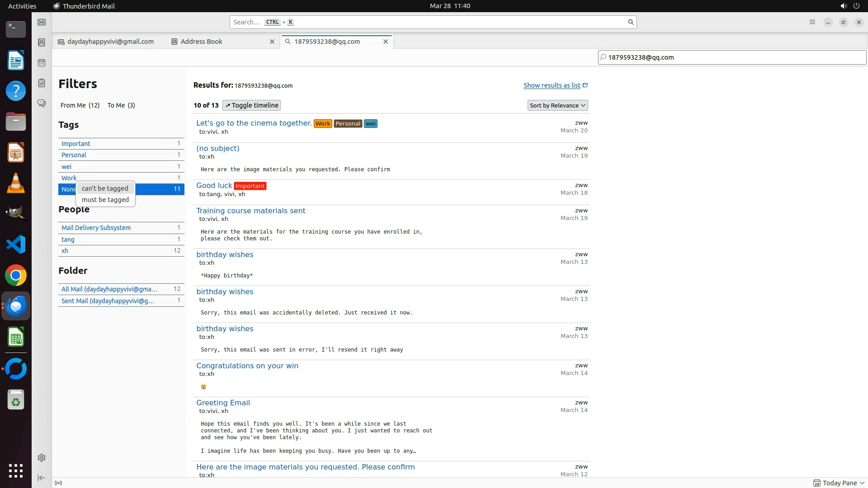
Task: Click the magnifier icon in the top search bar
Action: (x=631, y=22)
